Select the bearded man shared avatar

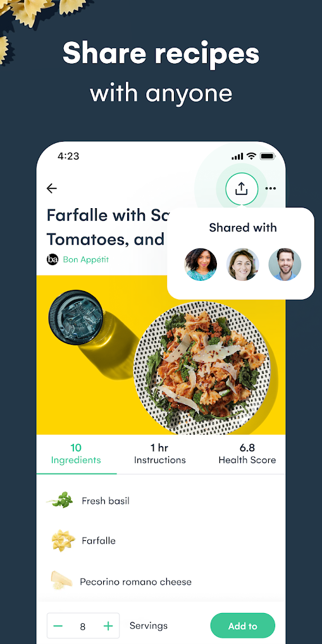click(285, 264)
